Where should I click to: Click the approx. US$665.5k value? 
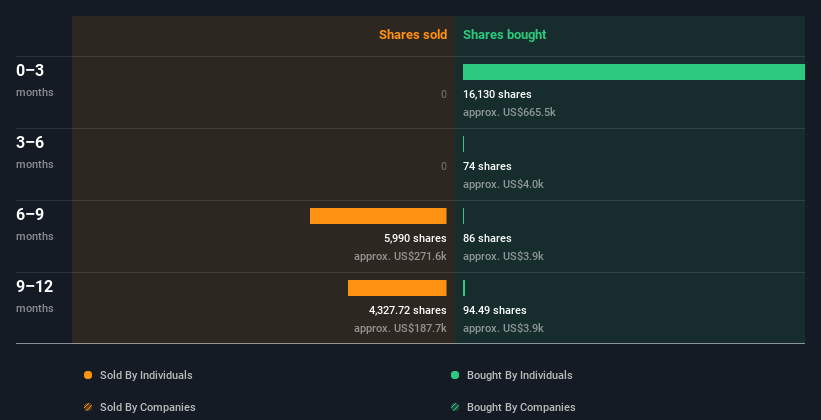point(509,112)
